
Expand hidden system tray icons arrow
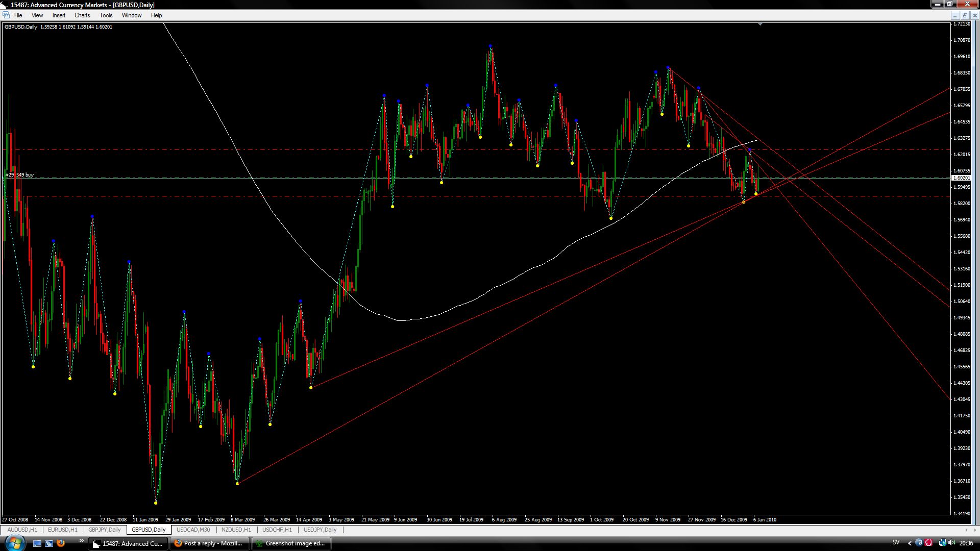tap(910, 543)
